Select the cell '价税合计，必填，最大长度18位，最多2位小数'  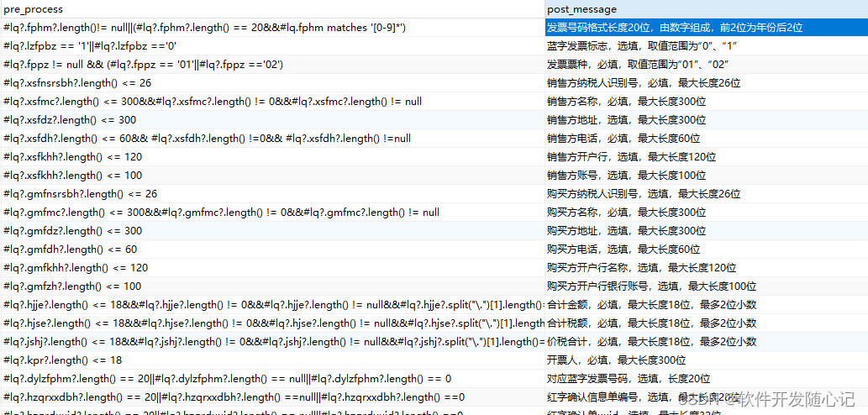(707, 342)
